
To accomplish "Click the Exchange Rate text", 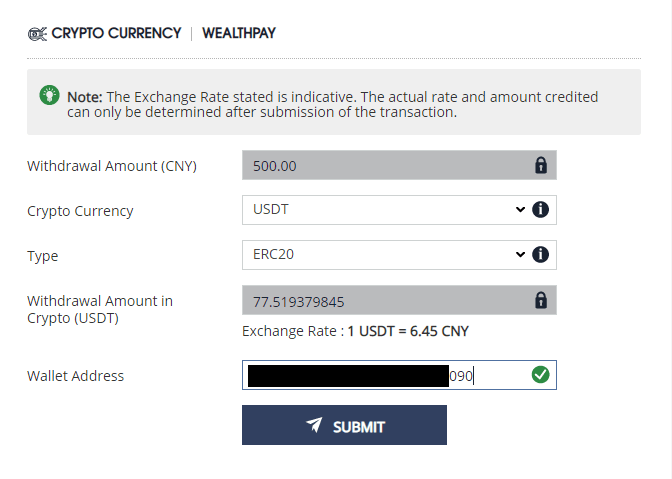I will [355, 332].
